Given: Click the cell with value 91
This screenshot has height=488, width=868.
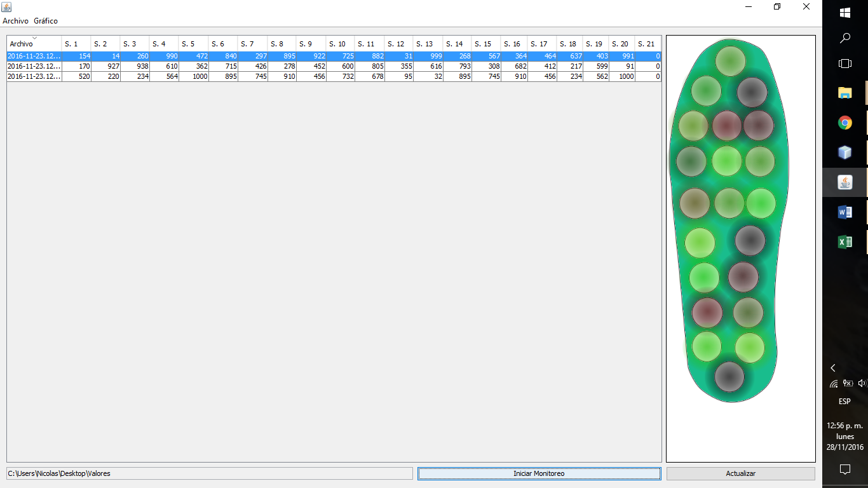Looking at the screenshot, I should point(621,66).
